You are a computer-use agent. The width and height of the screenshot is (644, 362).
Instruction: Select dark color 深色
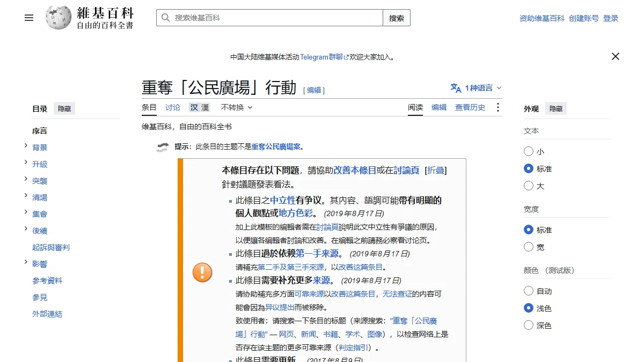point(529,326)
